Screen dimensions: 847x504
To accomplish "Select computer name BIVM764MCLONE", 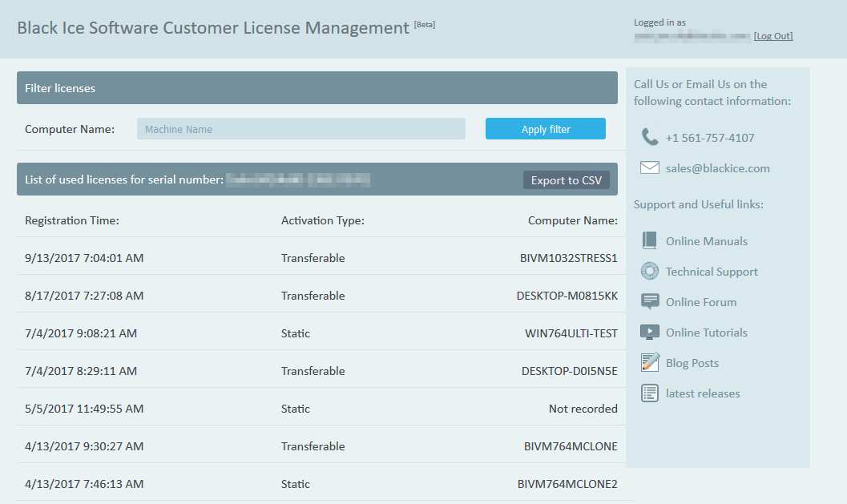I will click(571, 446).
